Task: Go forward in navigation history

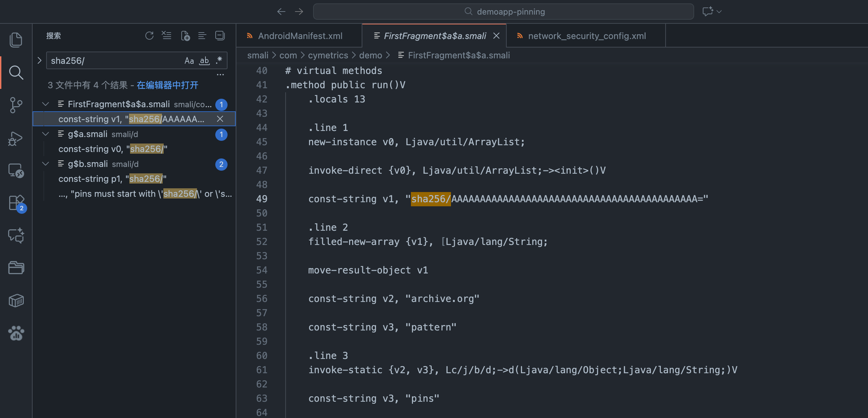Action: [299, 12]
